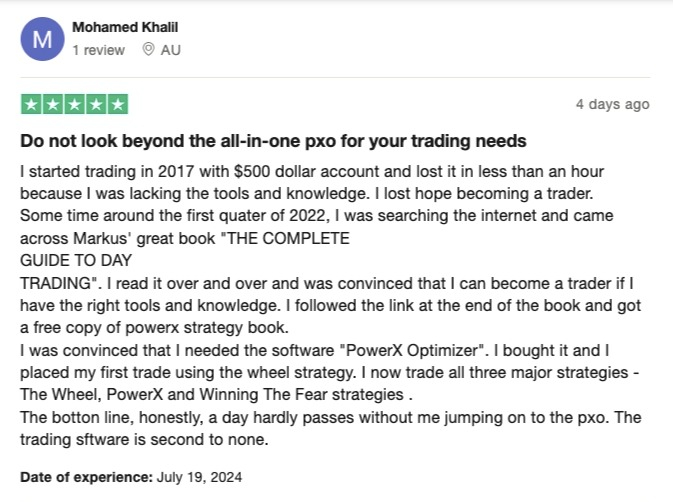Click the fifth green rating star
This screenshot has height=502, width=673.
pos(118,104)
